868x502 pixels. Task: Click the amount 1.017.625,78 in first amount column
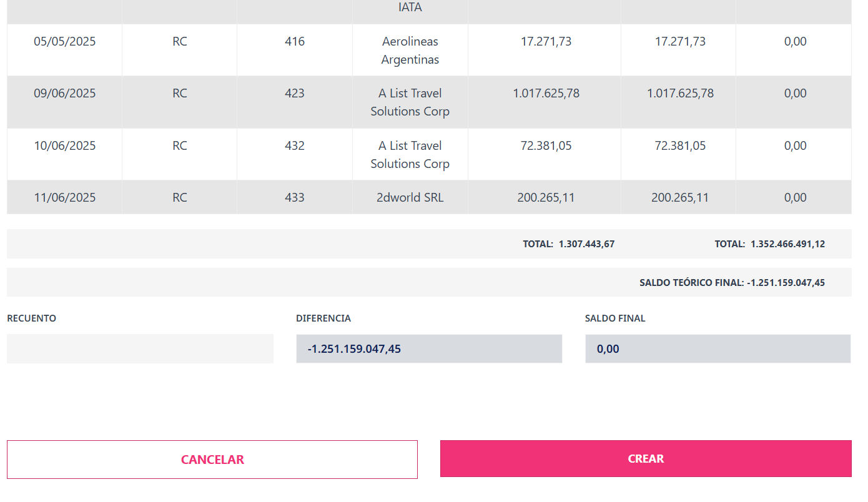(546, 94)
